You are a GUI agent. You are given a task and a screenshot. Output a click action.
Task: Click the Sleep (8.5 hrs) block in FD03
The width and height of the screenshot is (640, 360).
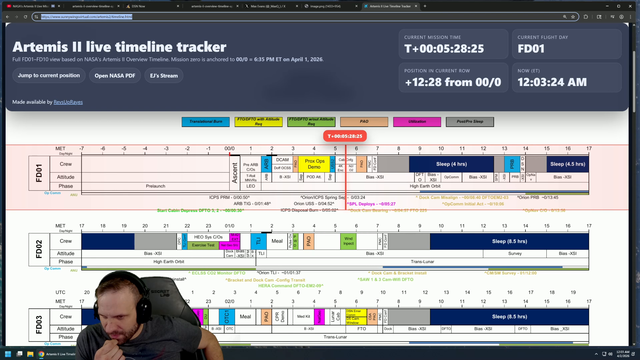tap(509, 317)
